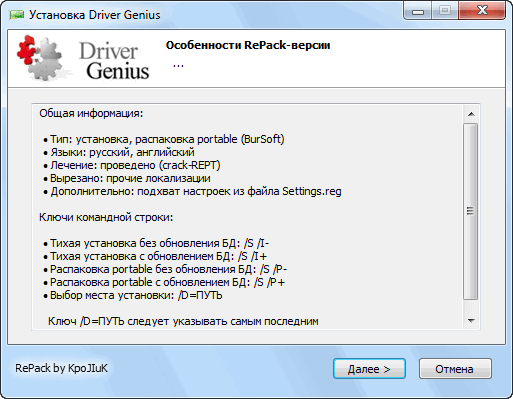Click the scrollbar up arrow
Image resolution: width=513 pixels, height=399 pixels.
[x=471, y=114]
